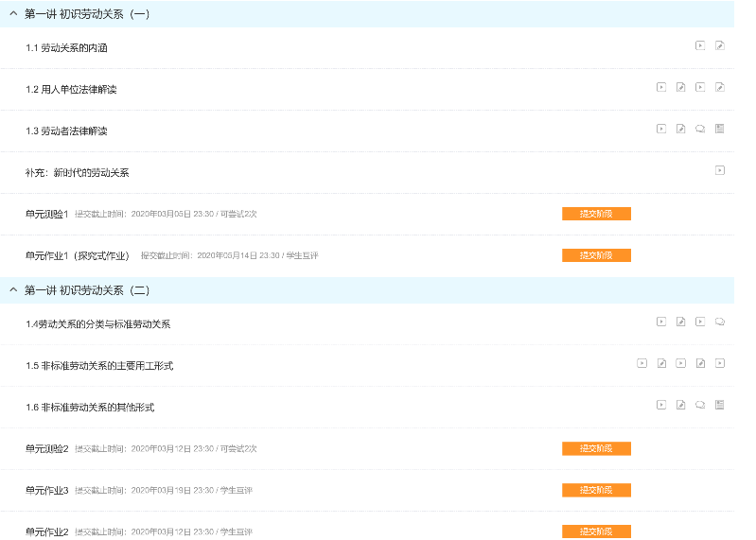Open lesson 1.4劳动关系的分类与标准劳动关系

tap(97, 324)
